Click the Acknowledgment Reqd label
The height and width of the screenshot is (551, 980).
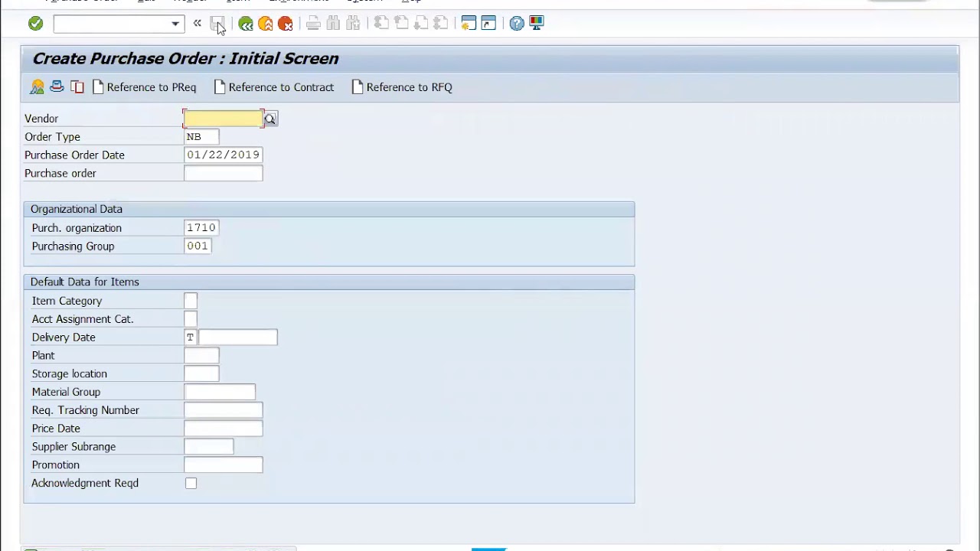point(85,484)
